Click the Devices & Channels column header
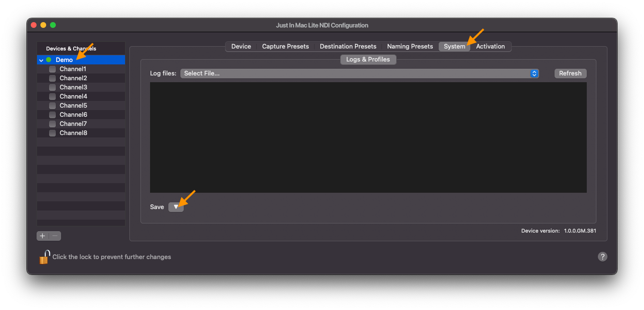Screen dimensions: 644x310 click(x=81, y=49)
